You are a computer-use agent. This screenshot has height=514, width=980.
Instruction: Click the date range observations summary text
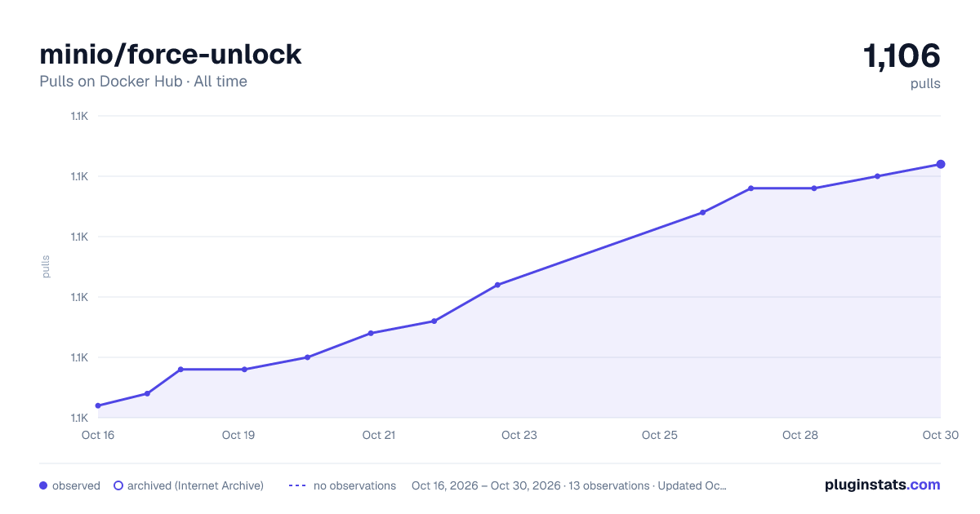[569, 485]
